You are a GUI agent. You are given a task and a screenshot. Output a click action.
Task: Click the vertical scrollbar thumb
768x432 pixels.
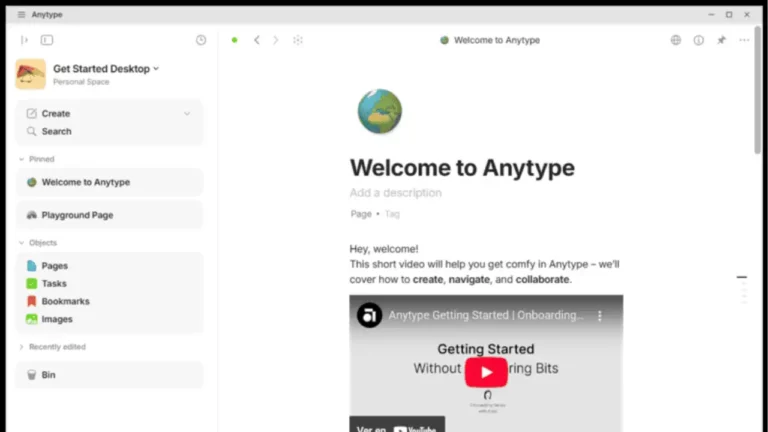point(758,91)
